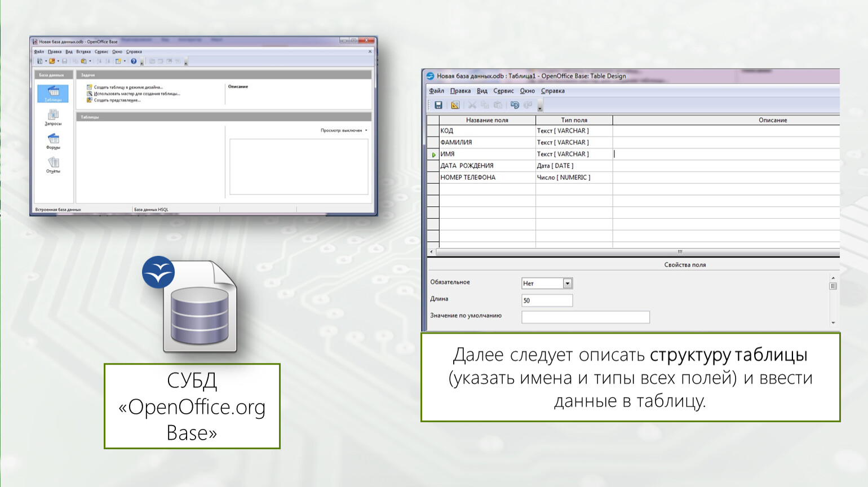
Task: Click row marker arrow beside ИМЯ field
Action: tap(433, 154)
